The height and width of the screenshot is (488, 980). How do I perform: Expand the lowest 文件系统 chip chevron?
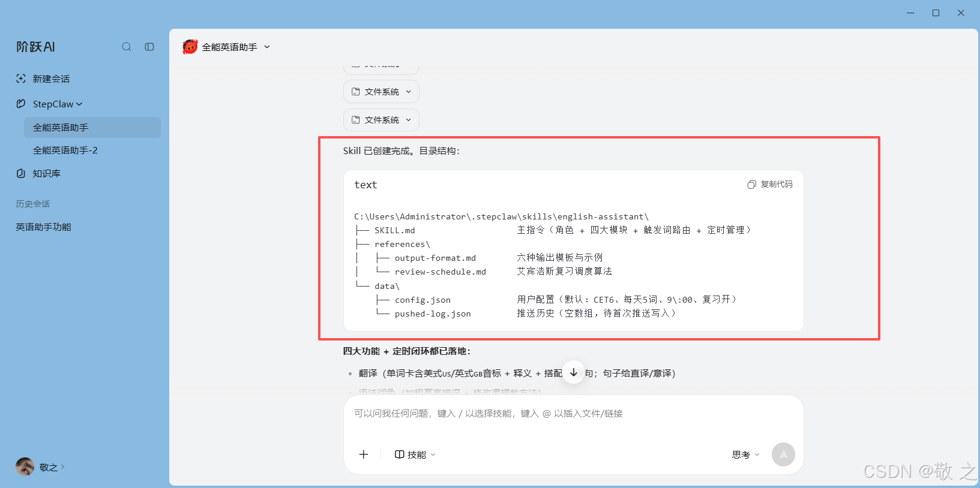click(x=409, y=120)
